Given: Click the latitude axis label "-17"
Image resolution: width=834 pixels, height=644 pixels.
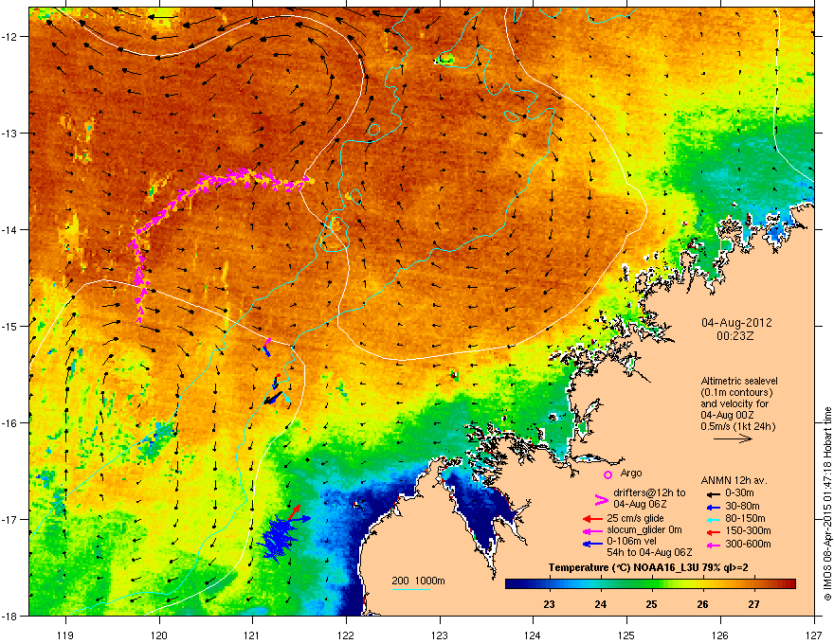Looking at the screenshot, I should (10, 519).
